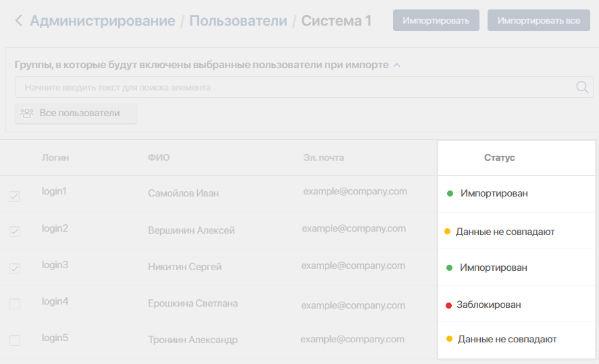
Task: Click red status dot for Заблокирован
Action: click(x=449, y=305)
